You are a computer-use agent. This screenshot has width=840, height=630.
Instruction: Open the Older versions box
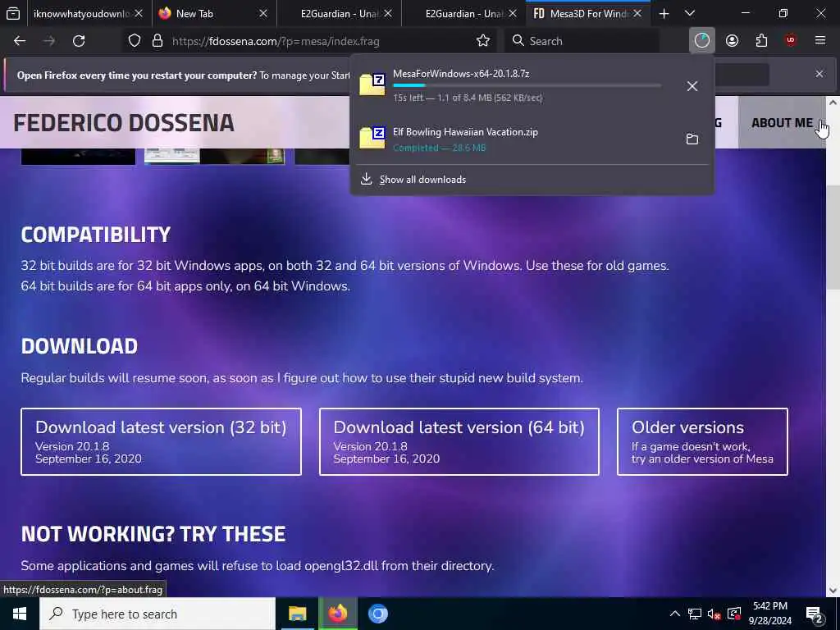point(702,441)
